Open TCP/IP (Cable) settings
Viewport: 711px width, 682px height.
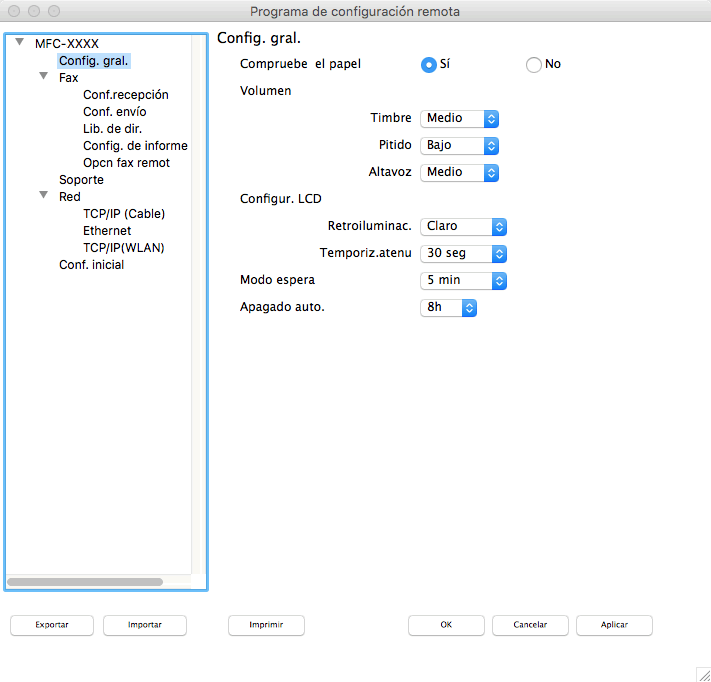[x=124, y=214]
